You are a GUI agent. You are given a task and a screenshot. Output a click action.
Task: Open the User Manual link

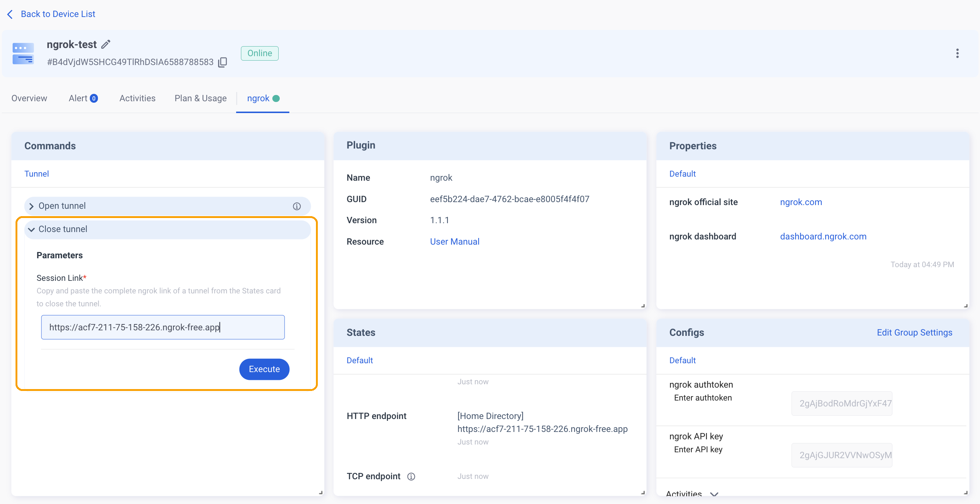pos(455,242)
